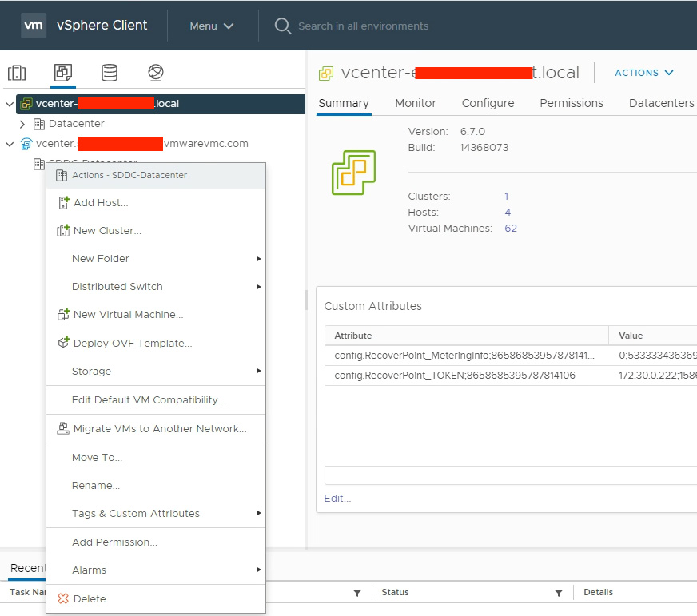697x616 pixels.
Task: Expand the New Folder submenu arrow
Action: (258, 259)
